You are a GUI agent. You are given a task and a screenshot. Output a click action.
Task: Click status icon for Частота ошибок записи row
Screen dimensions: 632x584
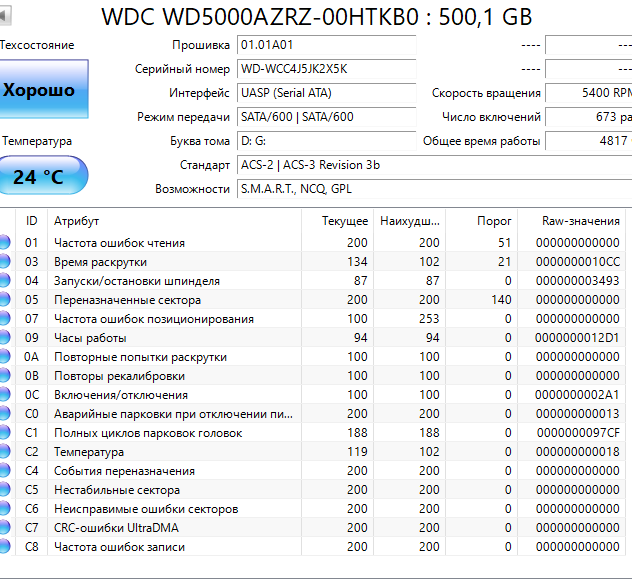point(4,547)
